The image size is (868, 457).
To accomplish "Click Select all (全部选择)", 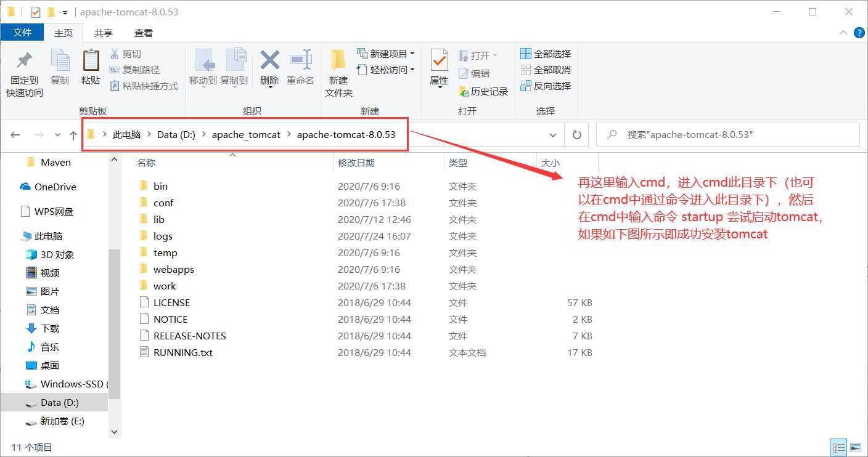I will pyautogui.click(x=546, y=54).
